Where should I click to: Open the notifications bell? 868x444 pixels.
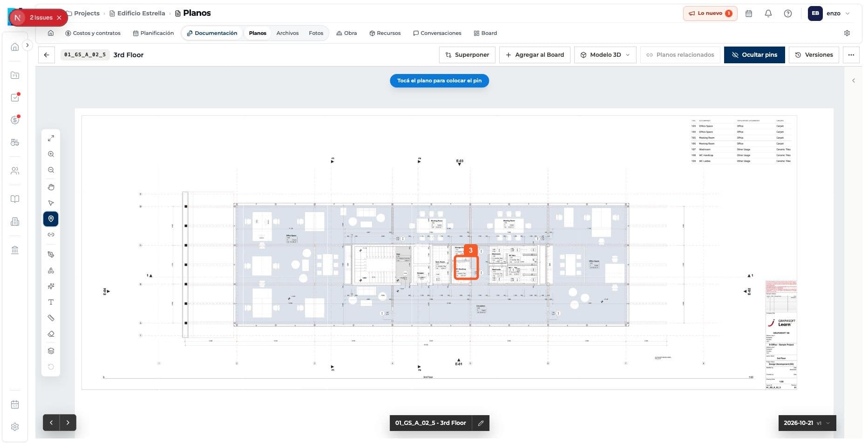tap(768, 13)
